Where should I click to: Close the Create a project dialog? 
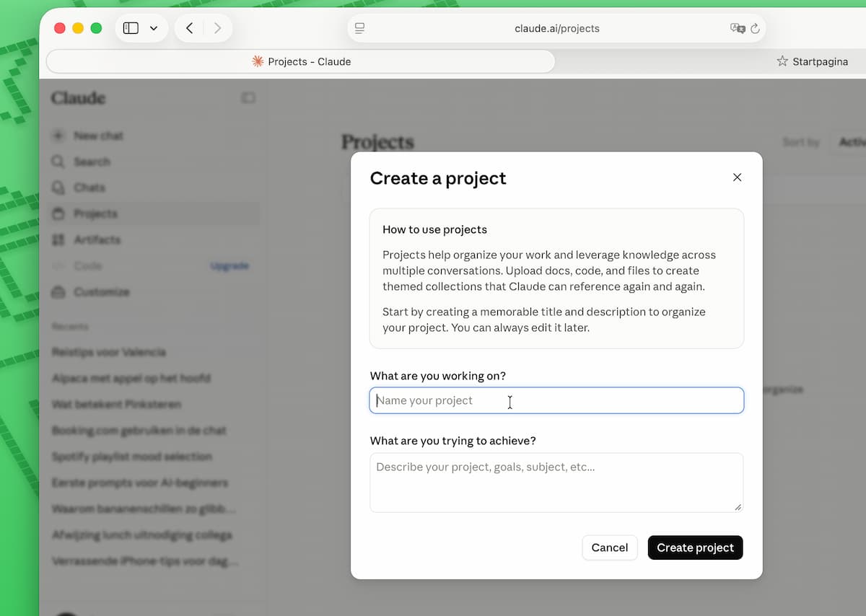pos(737,177)
